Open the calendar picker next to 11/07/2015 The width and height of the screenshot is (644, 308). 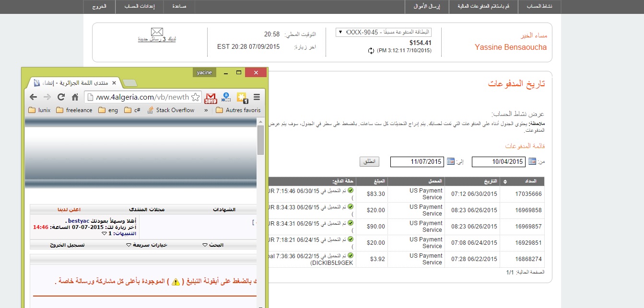coord(451,161)
